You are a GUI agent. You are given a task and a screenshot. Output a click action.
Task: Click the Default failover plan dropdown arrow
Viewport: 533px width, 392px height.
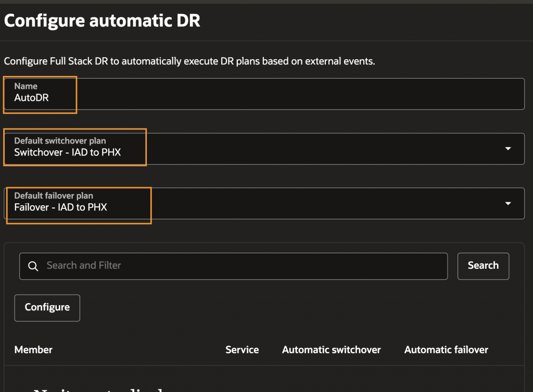(508, 203)
